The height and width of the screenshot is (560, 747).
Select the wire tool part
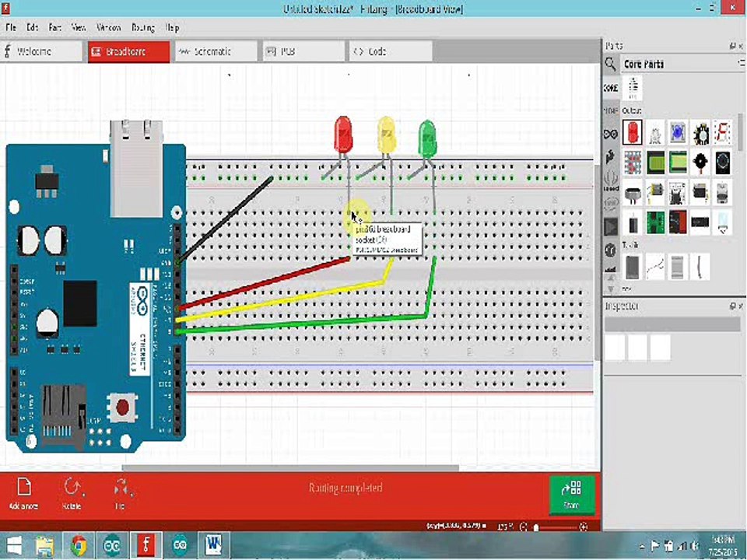tap(655, 267)
